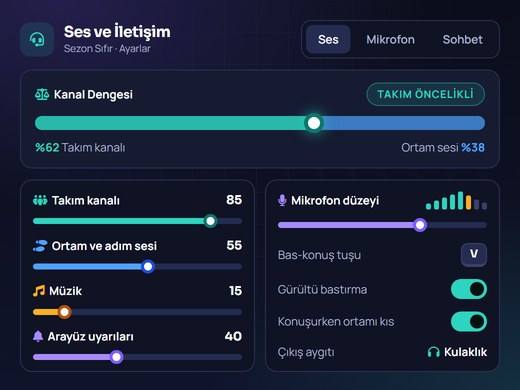Image resolution: width=520 pixels, height=390 pixels.
Task: Click the Müzik value 15
Action: pyautogui.click(x=235, y=291)
